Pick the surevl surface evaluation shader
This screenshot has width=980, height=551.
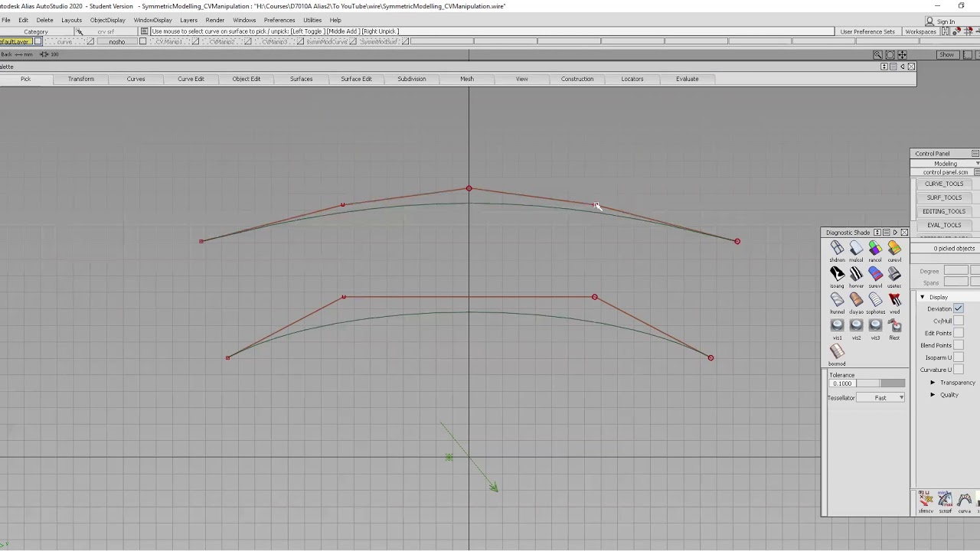[875, 275]
